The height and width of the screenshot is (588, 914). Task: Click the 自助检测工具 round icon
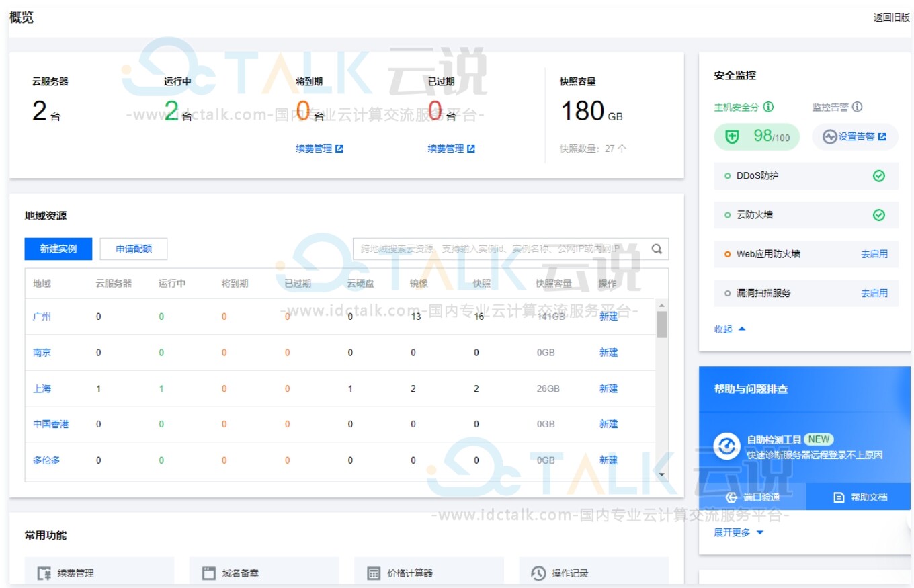(726, 447)
